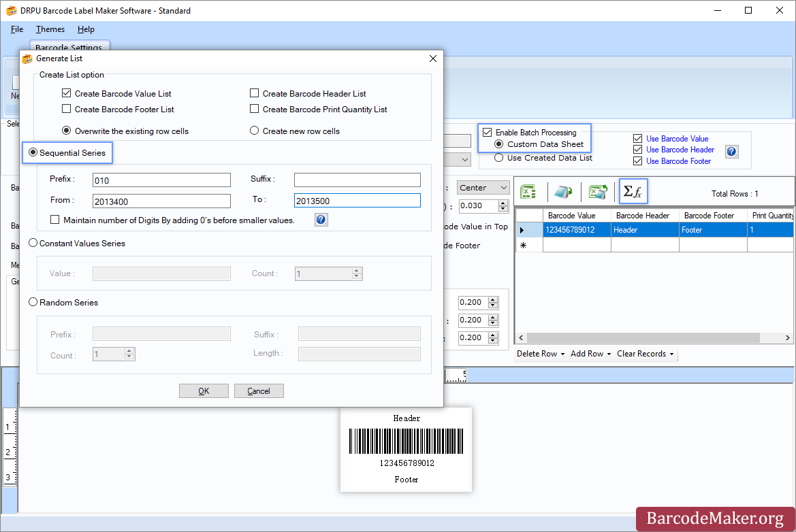Image resolution: width=796 pixels, height=532 pixels.
Task: Open the Center alignment dropdown
Action: tap(483, 188)
